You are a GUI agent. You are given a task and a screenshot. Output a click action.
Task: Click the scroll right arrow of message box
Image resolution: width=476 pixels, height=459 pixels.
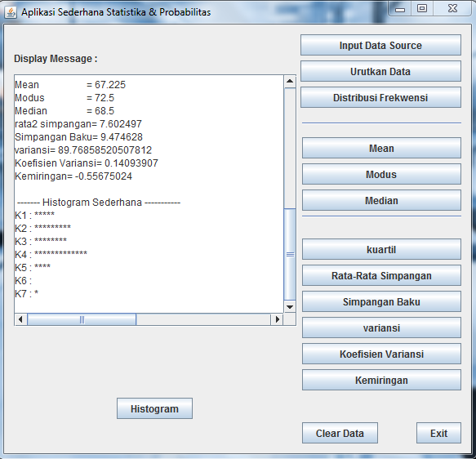coord(277,319)
